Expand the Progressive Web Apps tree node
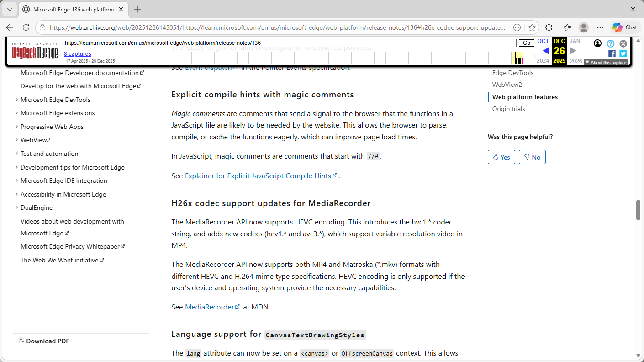The width and height of the screenshot is (644, 362). [x=17, y=127]
